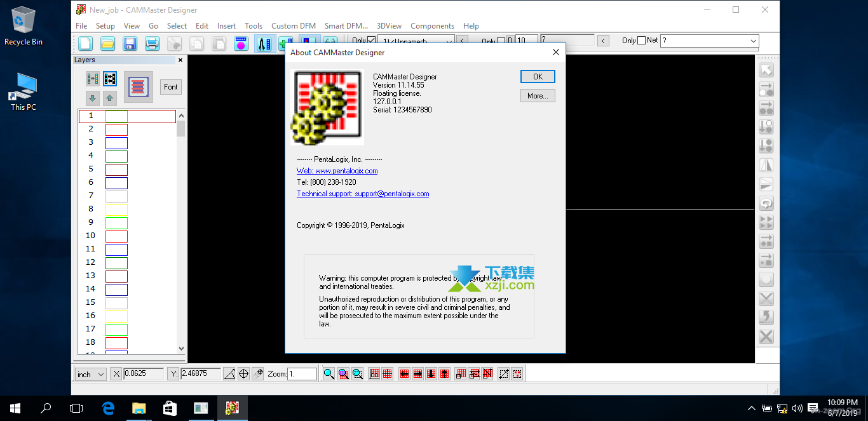
Task: Click the select arrow atop right toolbar
Action: (x=766, y=70)
